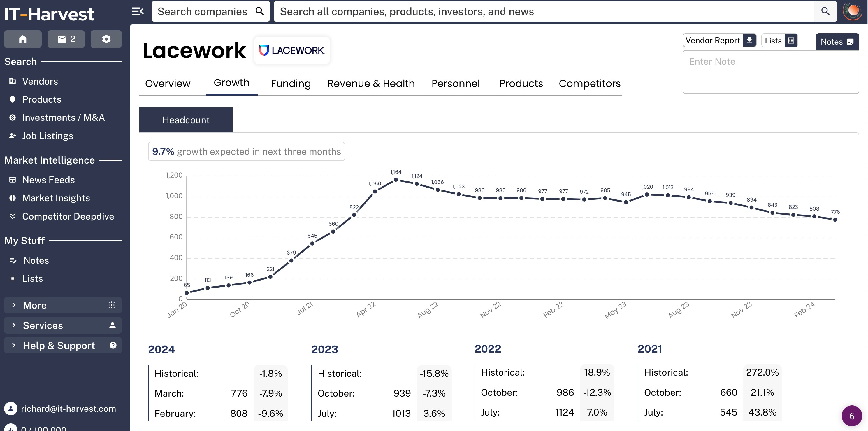Click the Vendor Report download icon
868x431 pixels.
749,41
